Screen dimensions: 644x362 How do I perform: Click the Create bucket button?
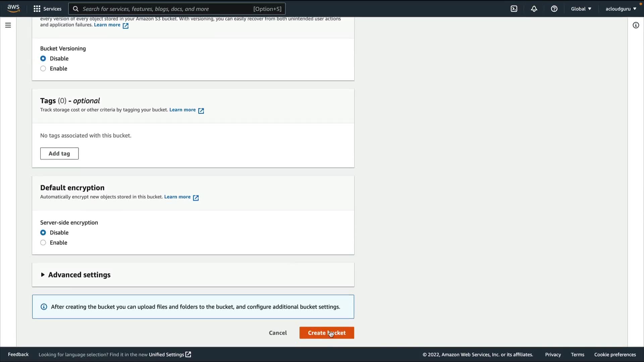[x=326, y=333]
